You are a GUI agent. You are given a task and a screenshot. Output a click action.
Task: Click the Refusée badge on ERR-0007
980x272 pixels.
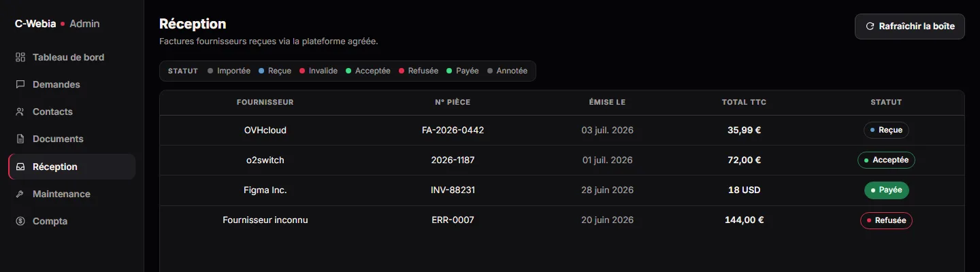click(886, 220)
